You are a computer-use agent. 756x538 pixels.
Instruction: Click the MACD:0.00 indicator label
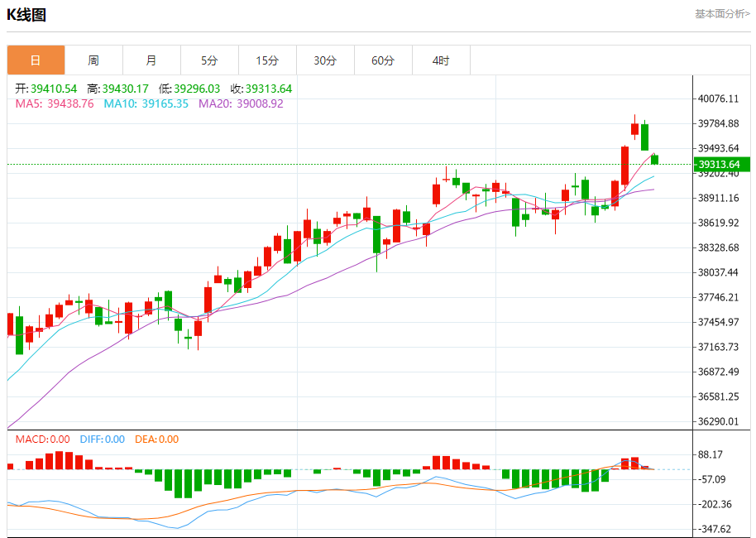point(43,440)
